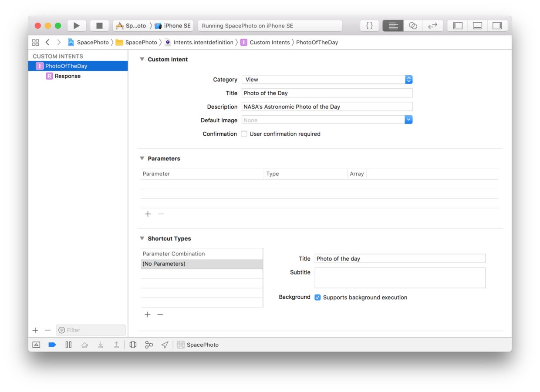Add a new custom intent in sidebar
The image size is (540, 392).
pos(35,331)
